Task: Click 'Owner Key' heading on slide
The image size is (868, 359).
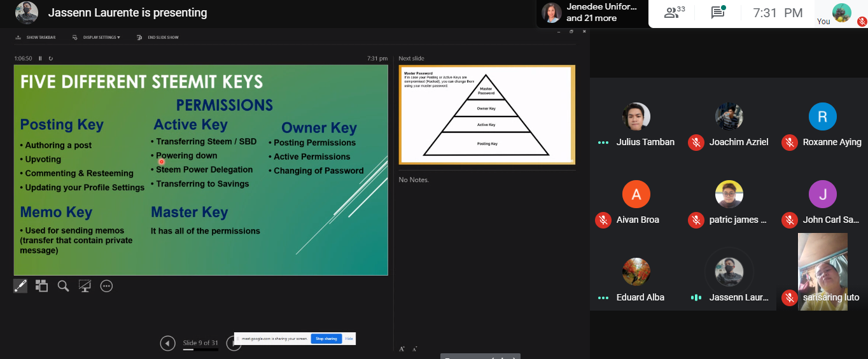Action: [319, 128]
